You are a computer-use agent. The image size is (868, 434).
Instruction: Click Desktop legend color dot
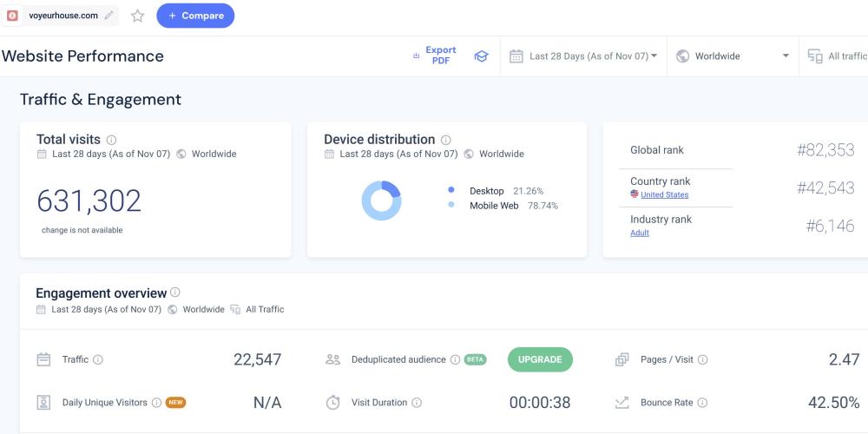[451, 190]
